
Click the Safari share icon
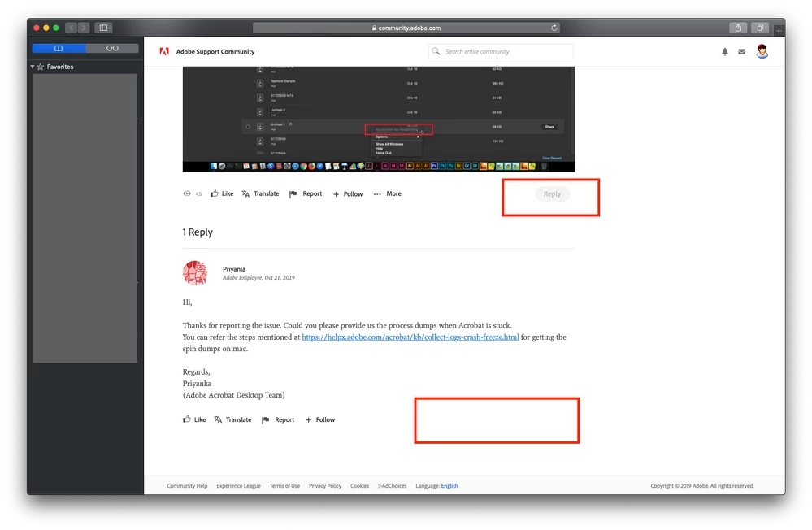pyautogui.click(x=739, y=28)
